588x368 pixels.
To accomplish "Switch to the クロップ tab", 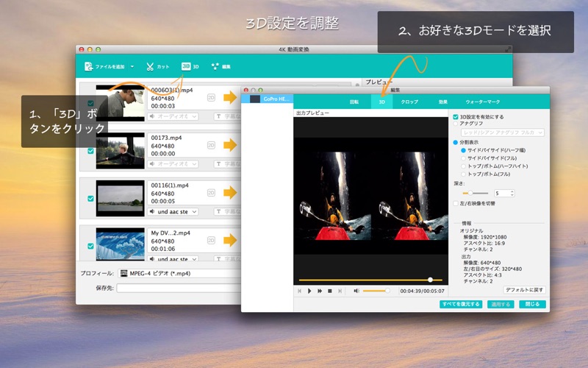I will [x=409, y=102].
